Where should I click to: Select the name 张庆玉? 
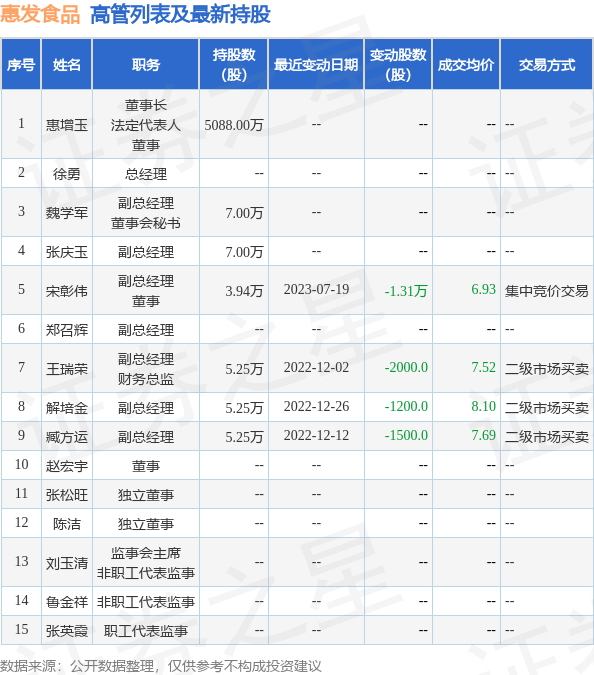tap(67, 251)
